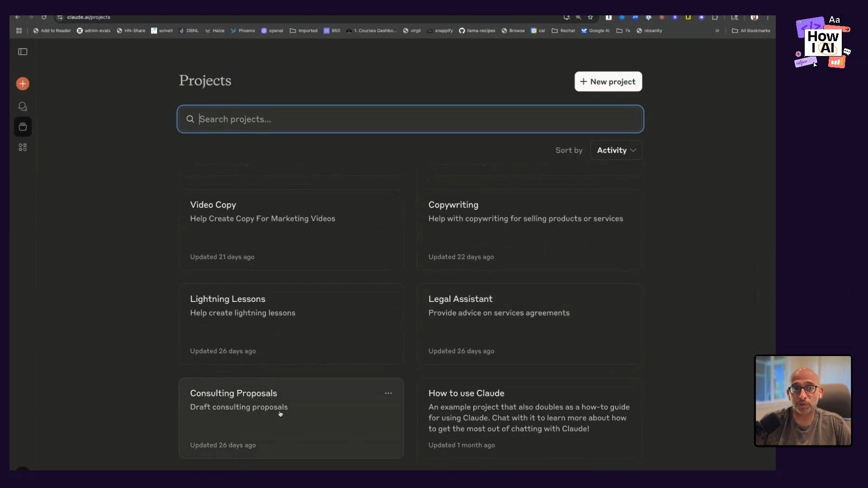Reload the page with browser refresh icon
This screenshot has height=488, width=868.
click(44, 17)
